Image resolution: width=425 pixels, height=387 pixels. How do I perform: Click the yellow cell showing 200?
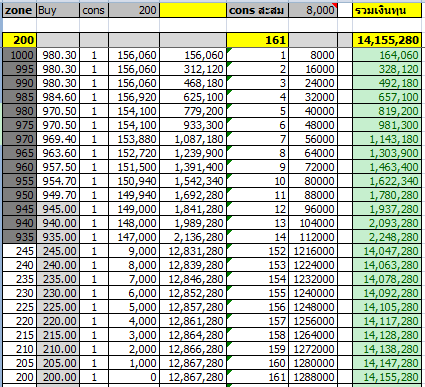[x=19, y=40]
